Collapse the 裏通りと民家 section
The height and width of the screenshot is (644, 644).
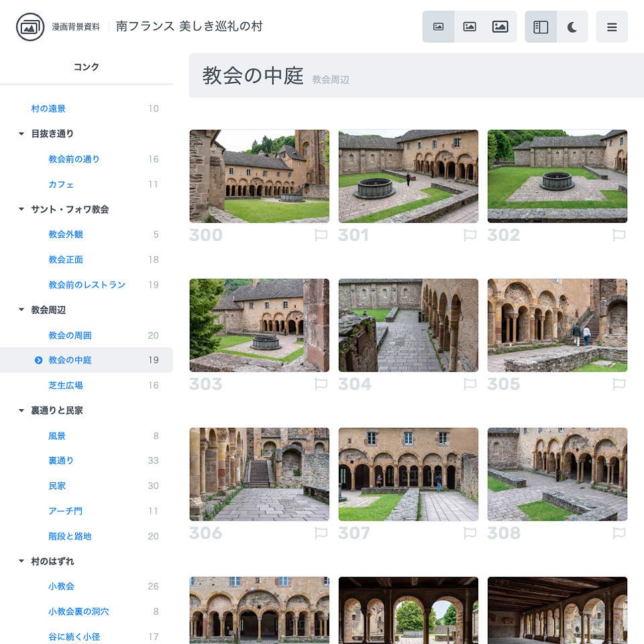(x=21, y=411)
